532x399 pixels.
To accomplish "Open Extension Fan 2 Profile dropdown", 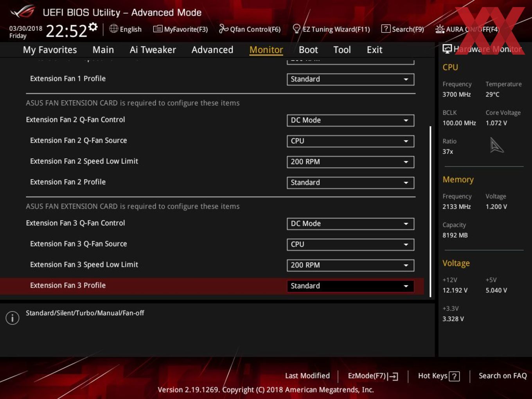I will click(350, 182).
